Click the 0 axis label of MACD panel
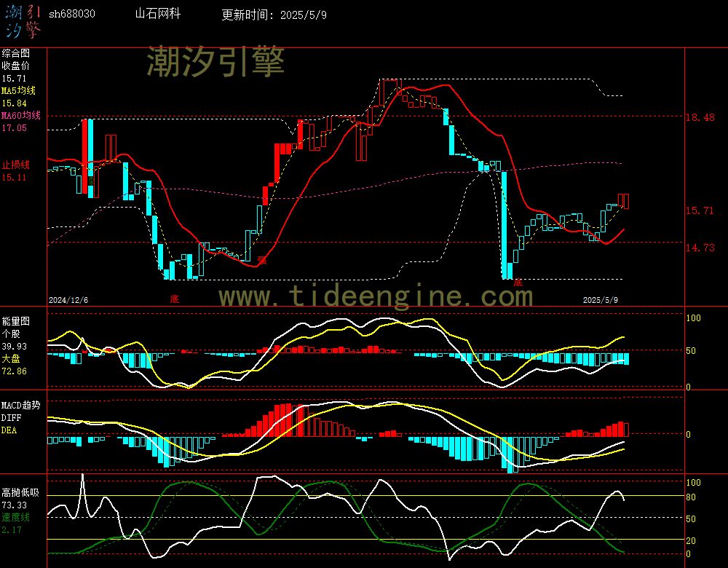This screenshot has width=728, height=568. point(688,434)
